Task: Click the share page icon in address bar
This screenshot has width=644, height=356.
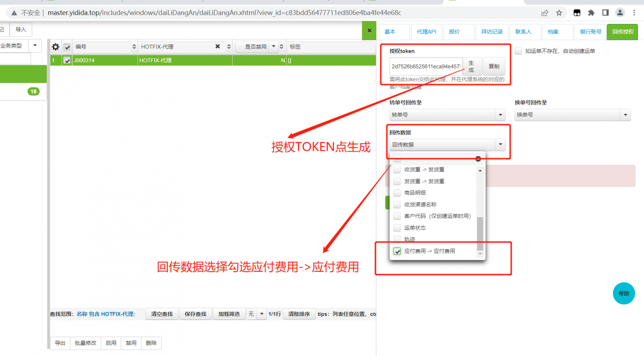Action: pyautogui.click(x=545, y=13)
